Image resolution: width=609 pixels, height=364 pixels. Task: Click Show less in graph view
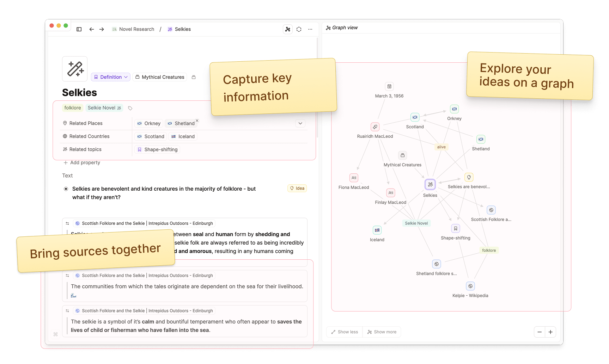(345, 332)
